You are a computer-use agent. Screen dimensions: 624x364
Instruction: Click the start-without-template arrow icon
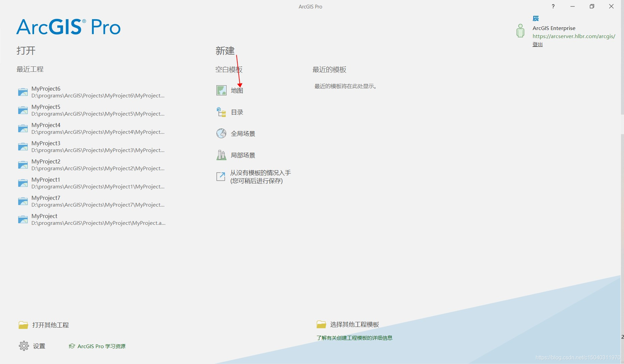point(220,176)
